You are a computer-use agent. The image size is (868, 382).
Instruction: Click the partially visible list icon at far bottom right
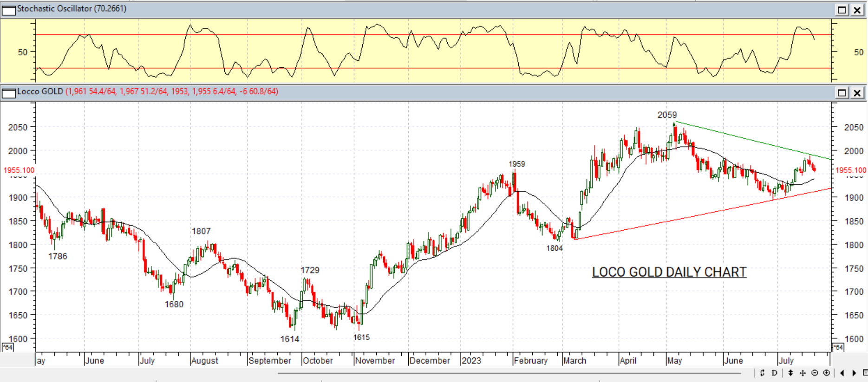click(865, 373)
